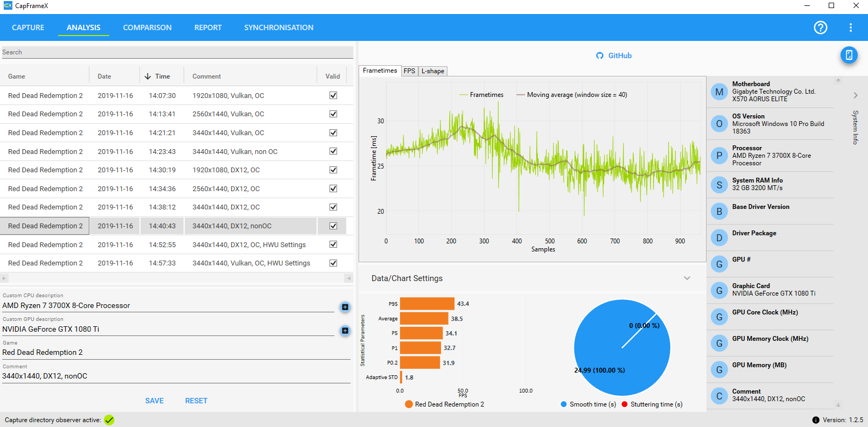Click the System RAM 'S' circle icon
The image size is (868, 427).
coord(719,185)
